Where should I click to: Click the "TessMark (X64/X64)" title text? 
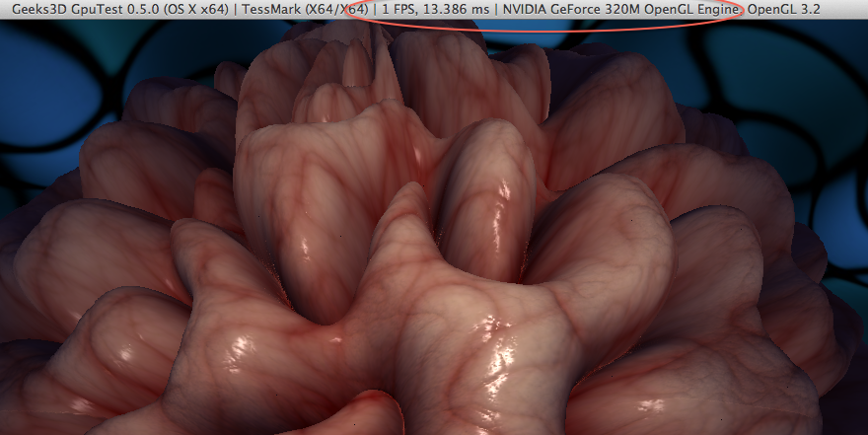pos(305,10)
